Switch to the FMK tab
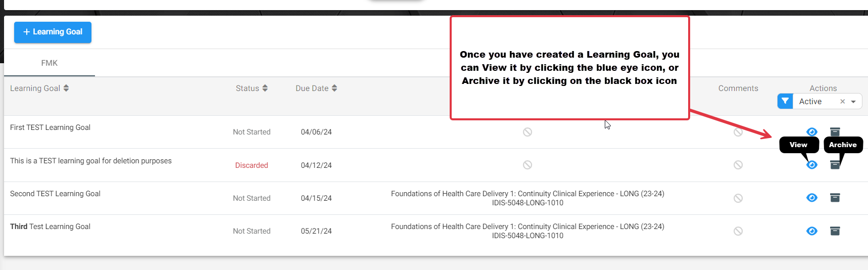Screen dimensions: 868x270 [x=50, y=63]
